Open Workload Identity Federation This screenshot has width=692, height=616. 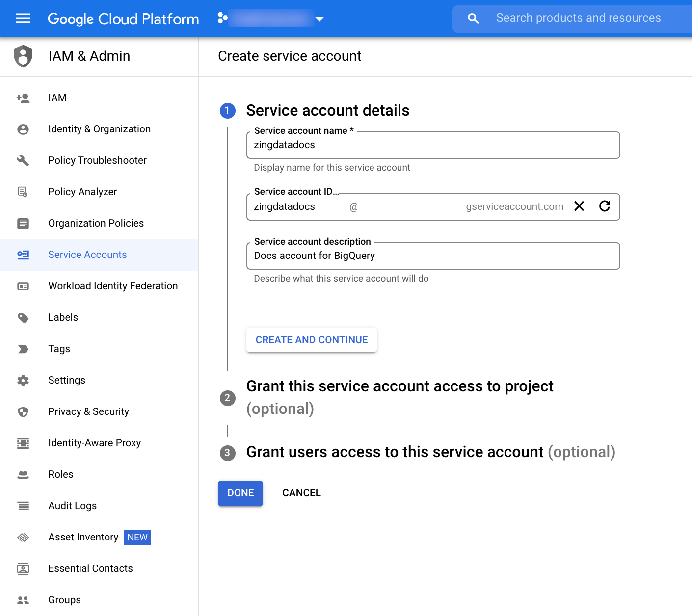99,286
